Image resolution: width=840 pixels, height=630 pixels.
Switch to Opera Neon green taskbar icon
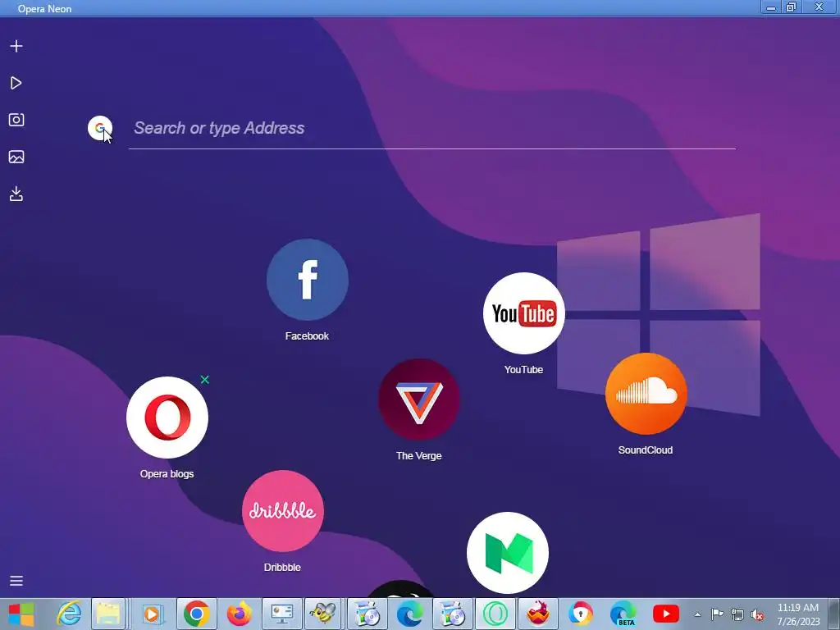pyautogui.click(x=495, y=614)
